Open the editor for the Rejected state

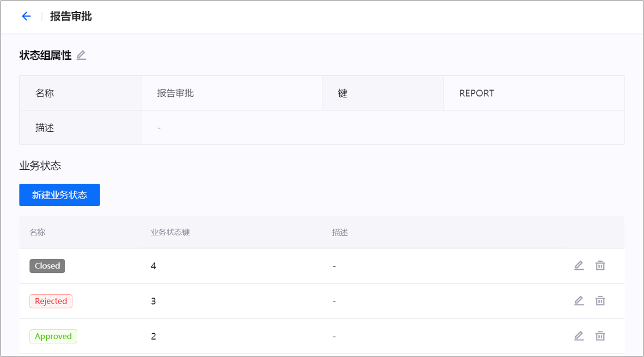[x=578, y=301]
